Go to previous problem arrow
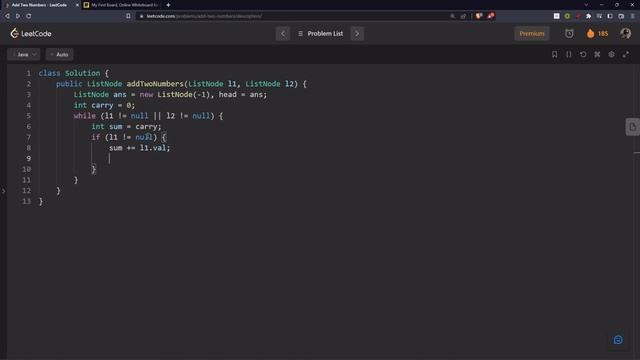 pos(283,33)
